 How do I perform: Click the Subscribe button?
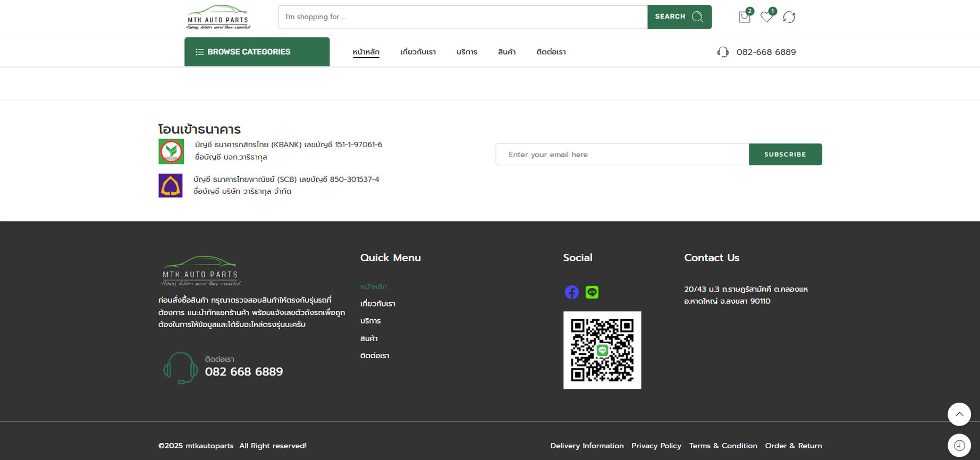(x=785, y=155)
